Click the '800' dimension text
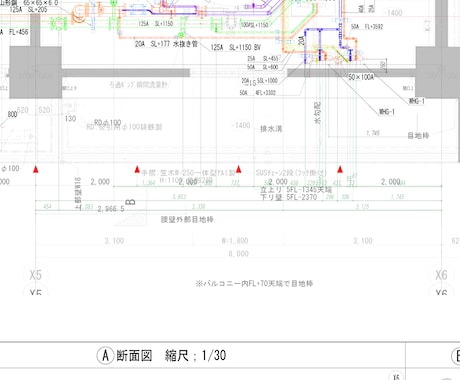The width and height of the screenshot is (460, 380). click(x=12, y=115)
